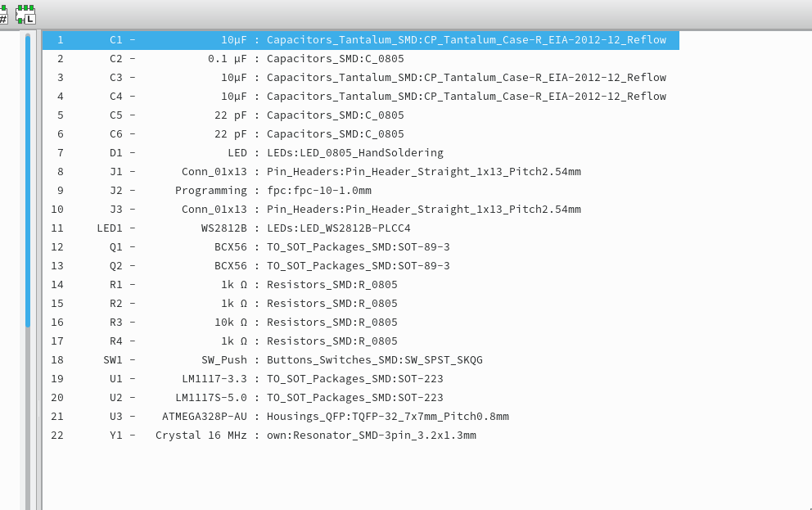
Task: Select the U3 ATMEGA328P-AU row
Action: pos(361,417)
